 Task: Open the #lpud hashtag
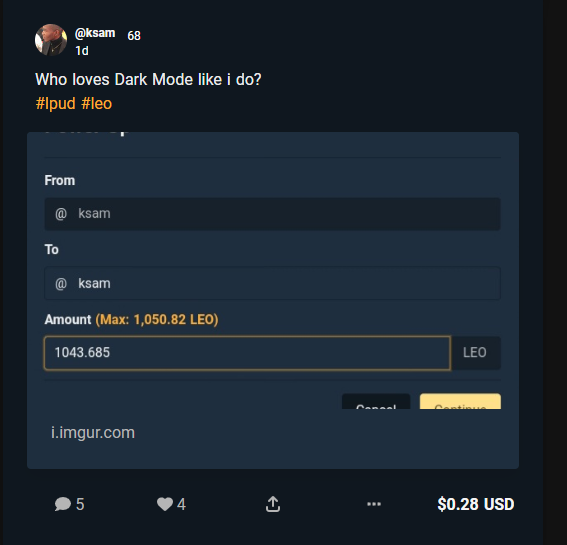pos(56,103)
